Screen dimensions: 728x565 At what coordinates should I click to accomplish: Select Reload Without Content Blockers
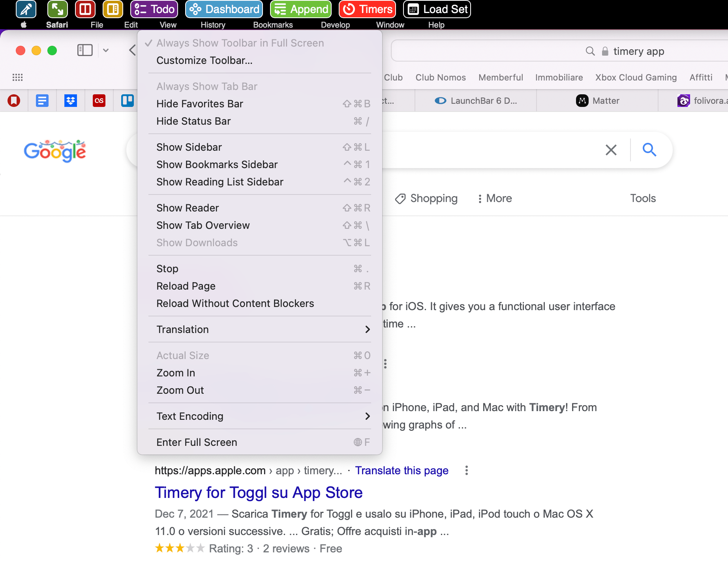260,303
